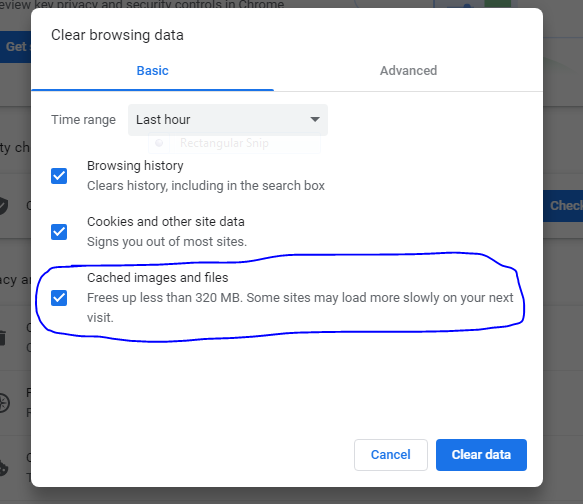Click the cookie icon at bottom left
This screenshot has height=504, width=583.
click(x=3, y=468)
